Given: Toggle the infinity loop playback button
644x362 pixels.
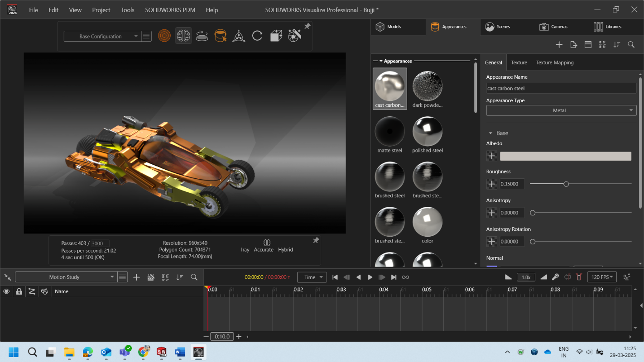Looking at the screenshot, I should 405,277.
